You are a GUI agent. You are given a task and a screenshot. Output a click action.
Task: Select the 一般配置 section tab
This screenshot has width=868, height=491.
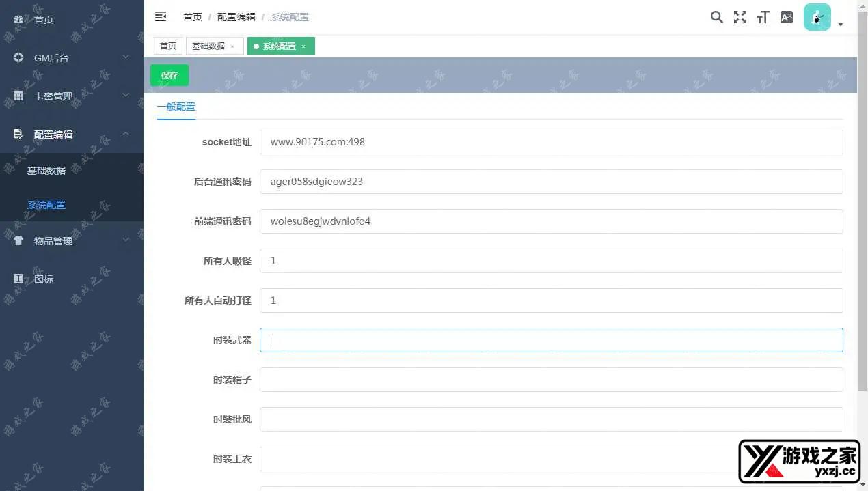point(176,107)
